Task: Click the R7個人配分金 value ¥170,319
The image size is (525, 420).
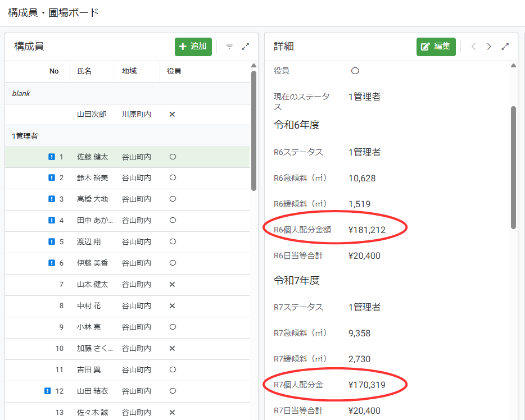Action: click(x=367, y=385)
